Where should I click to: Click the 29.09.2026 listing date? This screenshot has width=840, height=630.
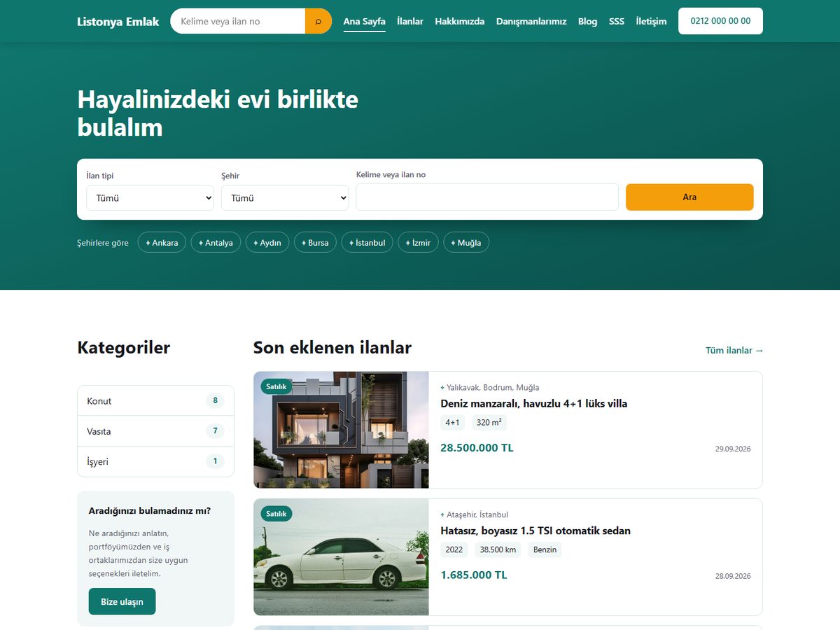pyautogui.click(x=733, y=449)
